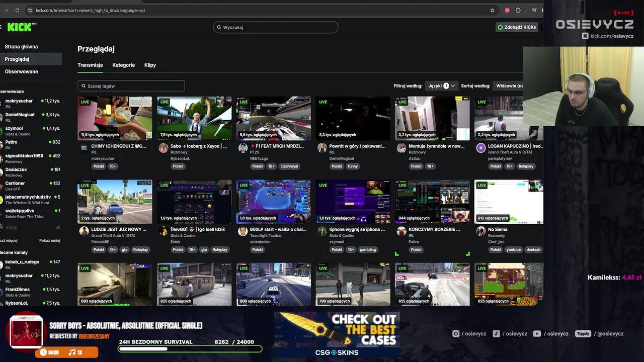Open xntentacion's avatar under 600LP start stream

pyautogui.click(x=243, y=231)
